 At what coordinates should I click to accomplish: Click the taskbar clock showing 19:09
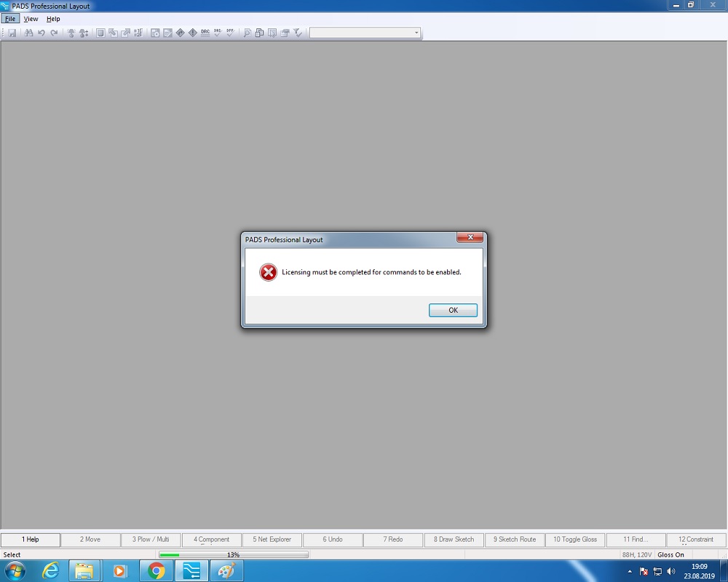click(699, 571)
